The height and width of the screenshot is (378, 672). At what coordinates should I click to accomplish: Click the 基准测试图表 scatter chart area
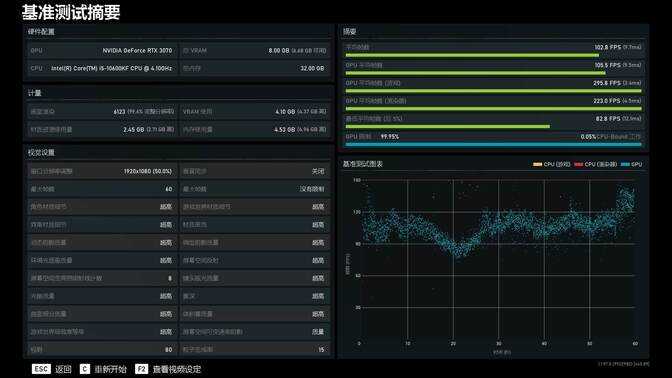click(x=497, y=261)
